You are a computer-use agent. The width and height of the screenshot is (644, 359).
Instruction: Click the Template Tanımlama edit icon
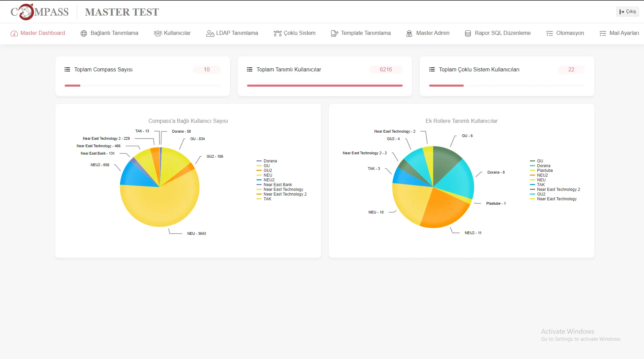pyautogui.click(x=334, y=33)
